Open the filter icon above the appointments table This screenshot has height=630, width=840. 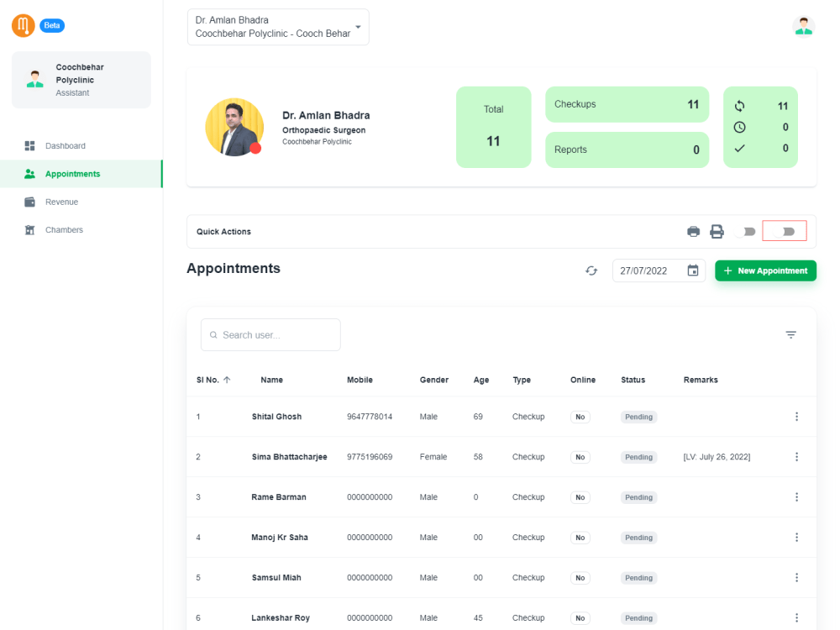[790, 333]
